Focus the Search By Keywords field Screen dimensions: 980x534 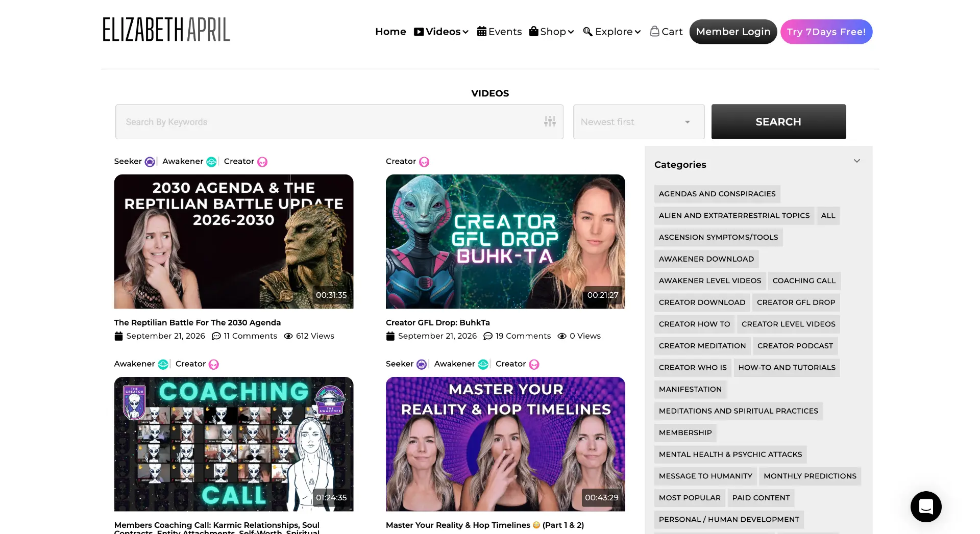pyautogui.click(x=339, y=122)
